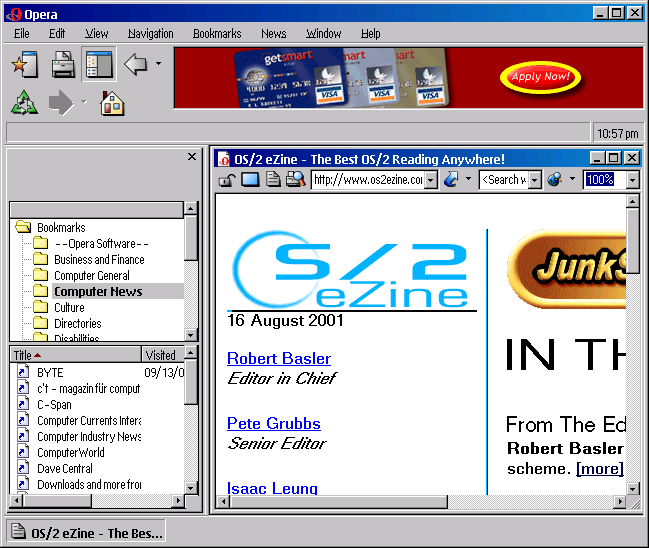The width and height of the screenshot is (649, 548).
Task: Select the Computer General folder
Action: [92, 276]
